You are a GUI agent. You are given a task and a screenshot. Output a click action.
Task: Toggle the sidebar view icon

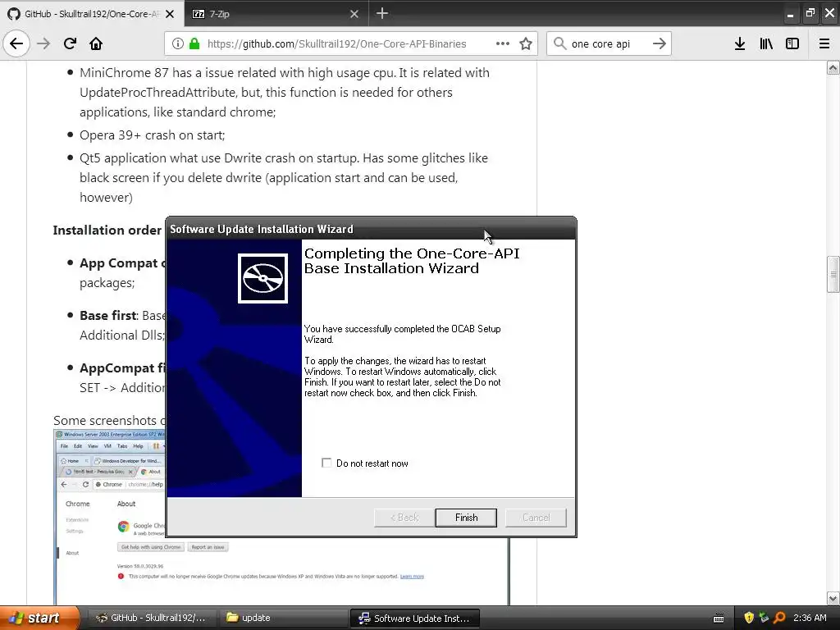coord(792,43)
